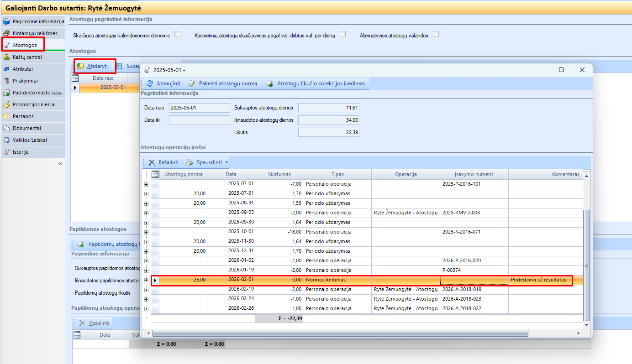632x364 pixels.
Task: Enable Skaičiuoti atostogas kalendorinėmis dienomis
Action: pos(178,34)
